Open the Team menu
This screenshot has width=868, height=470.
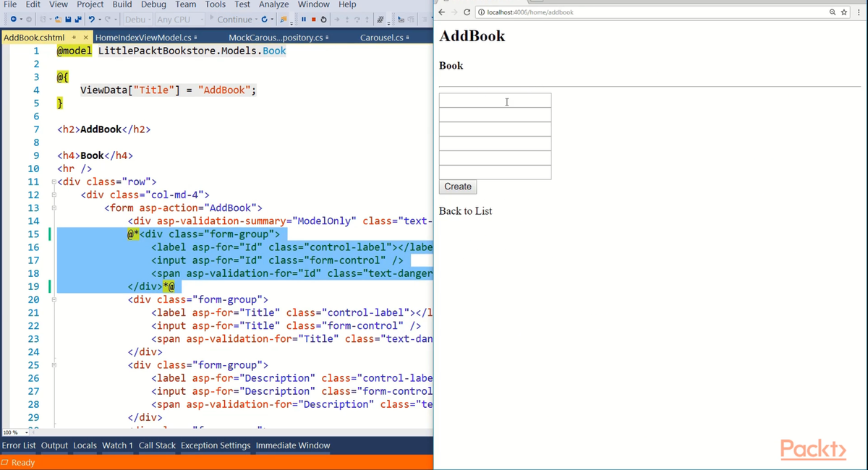coord(185,4)
